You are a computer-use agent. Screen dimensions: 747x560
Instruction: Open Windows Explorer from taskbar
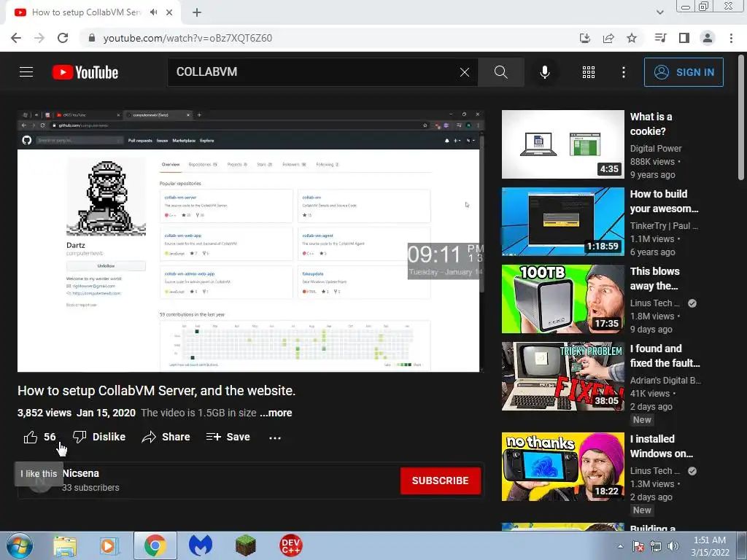click(65, 545)
